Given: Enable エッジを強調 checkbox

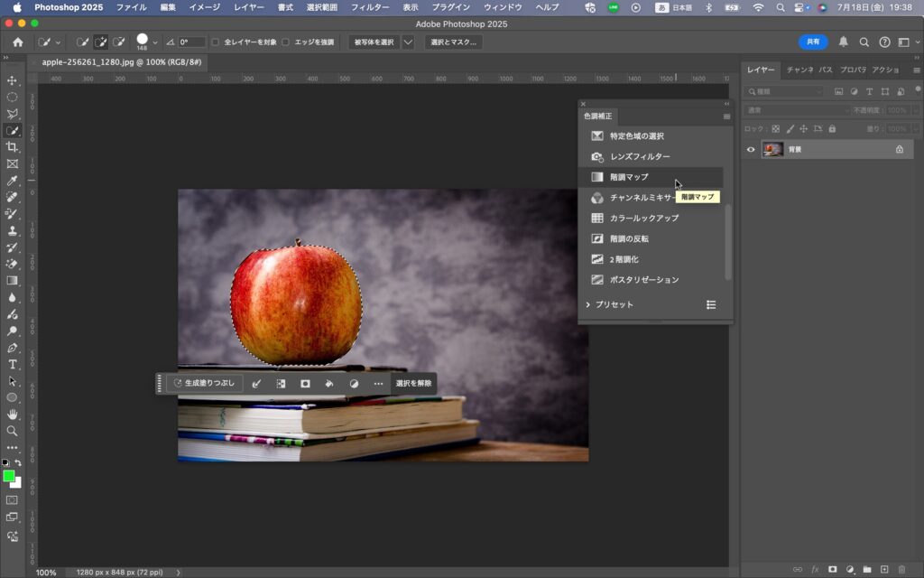Looking at the screenshot, I should [285, 42].
